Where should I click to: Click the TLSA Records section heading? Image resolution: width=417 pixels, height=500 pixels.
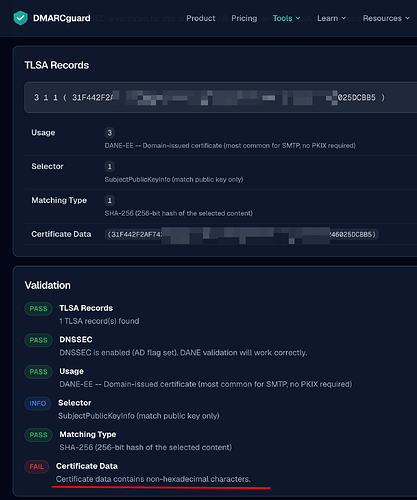(x=57, y=65)
